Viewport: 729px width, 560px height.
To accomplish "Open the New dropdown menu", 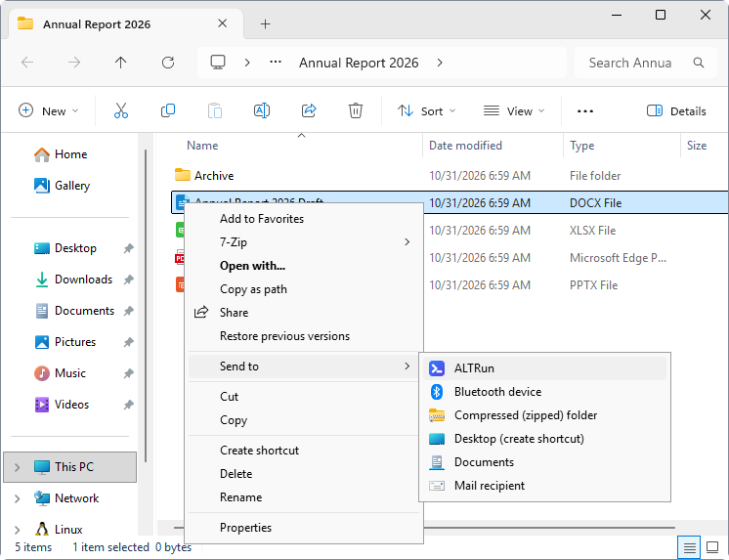I will (48, 111).
